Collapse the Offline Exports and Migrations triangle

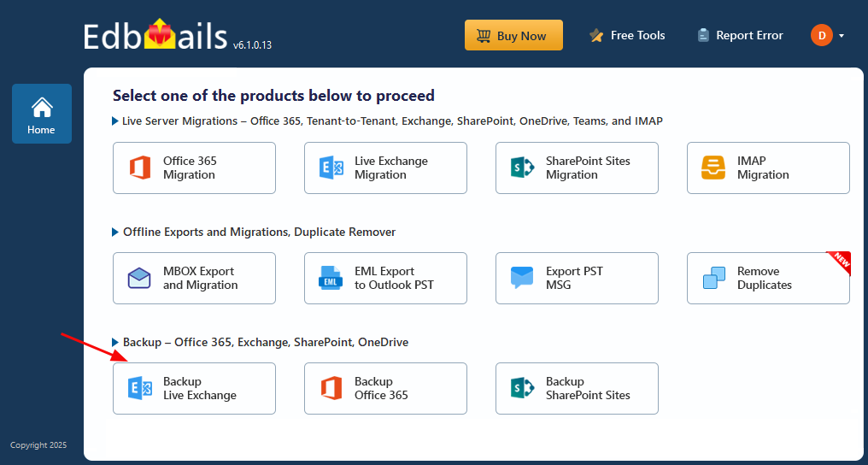[x=115, y=232]
